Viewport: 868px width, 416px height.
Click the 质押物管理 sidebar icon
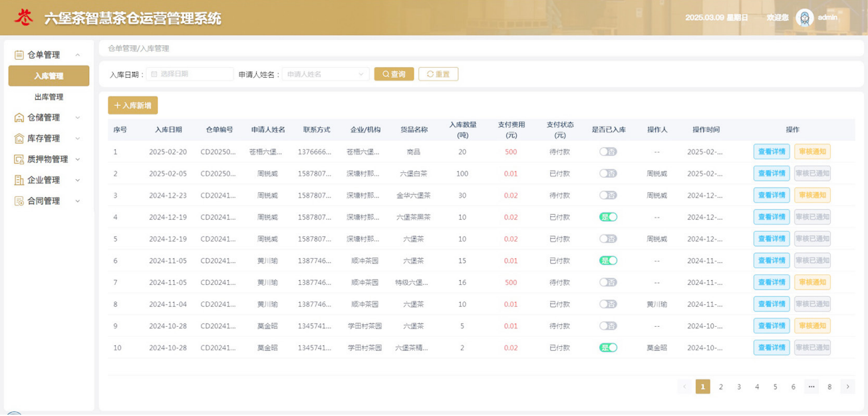19,160
